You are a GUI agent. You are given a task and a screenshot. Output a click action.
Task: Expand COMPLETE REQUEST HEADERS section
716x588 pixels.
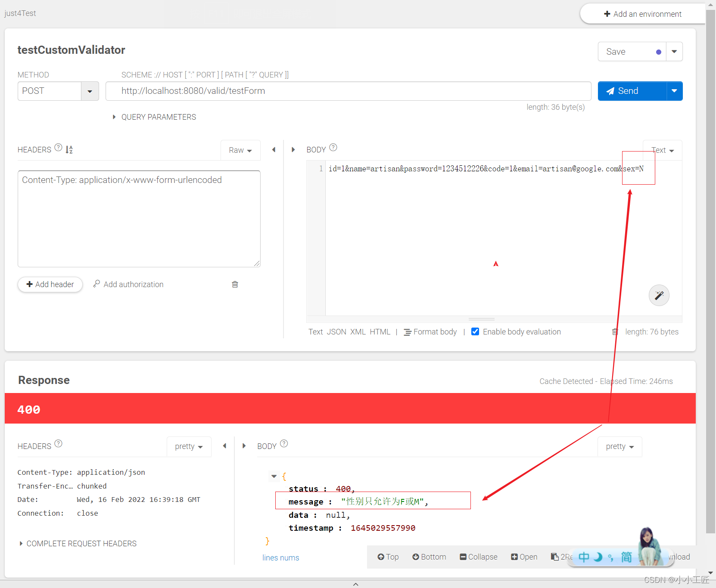point(78,544)
